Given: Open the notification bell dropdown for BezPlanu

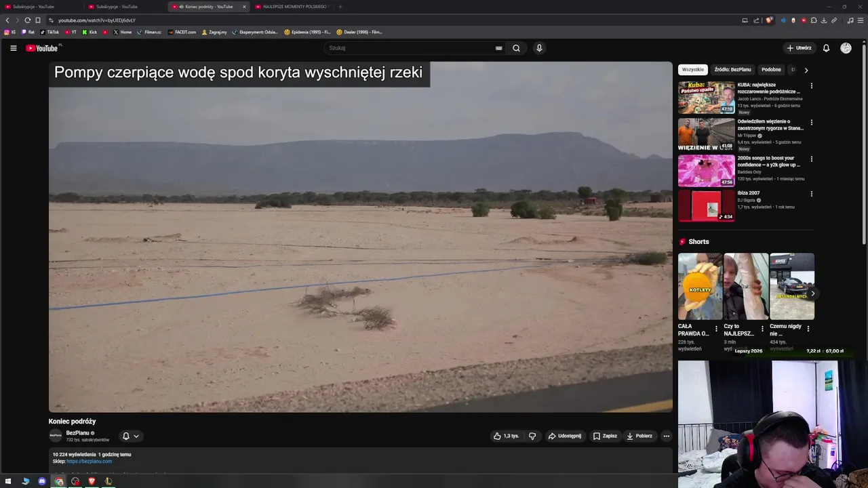Looking at the screenshot, I should tap(131, 436).
